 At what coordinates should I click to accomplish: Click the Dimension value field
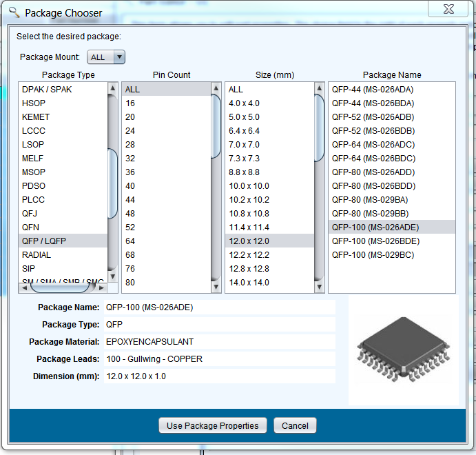click(218, 376)
